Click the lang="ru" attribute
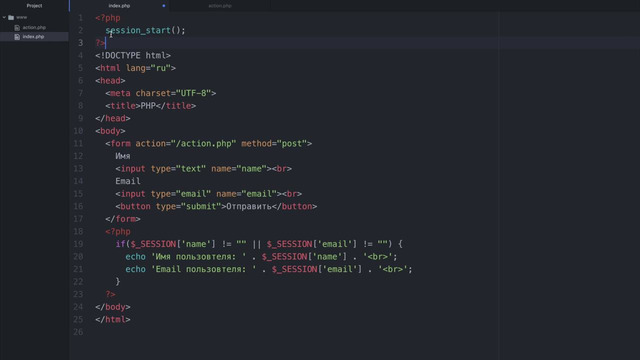This screenshot has height=360, width=640. [x=148, y=68]
